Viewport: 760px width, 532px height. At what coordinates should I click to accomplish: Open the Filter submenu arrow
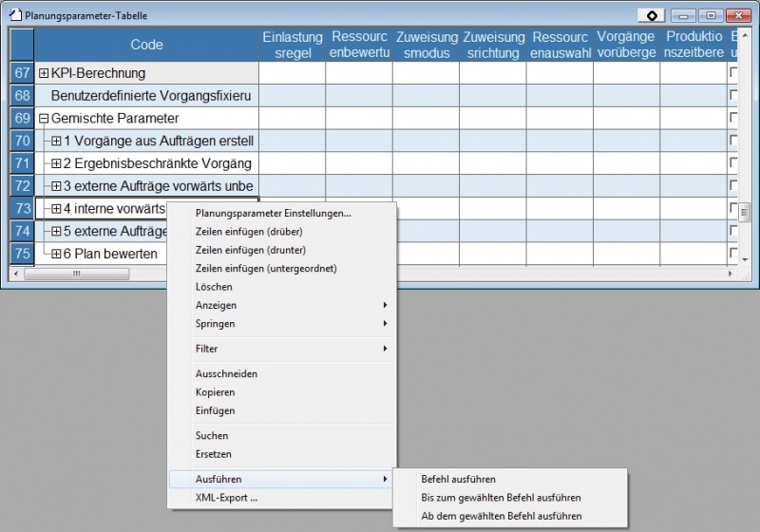(x=385, y=349)
